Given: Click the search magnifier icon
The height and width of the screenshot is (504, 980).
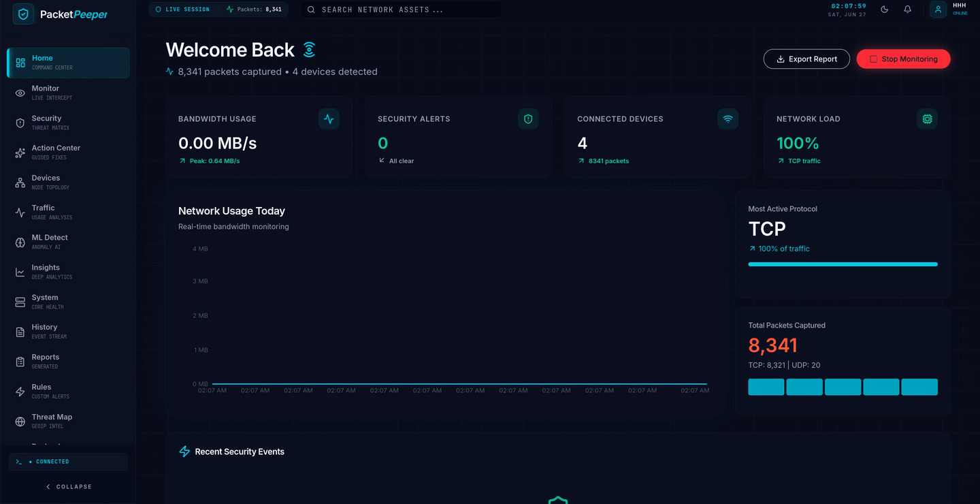Looking at the screenshot, I should pos(311,10).
